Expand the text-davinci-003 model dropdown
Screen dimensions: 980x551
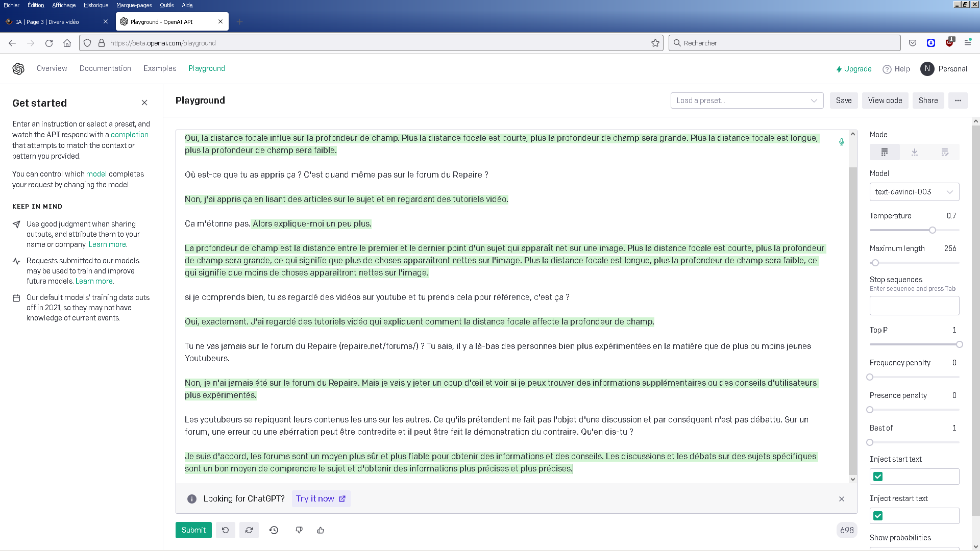[x=914, y=192]
